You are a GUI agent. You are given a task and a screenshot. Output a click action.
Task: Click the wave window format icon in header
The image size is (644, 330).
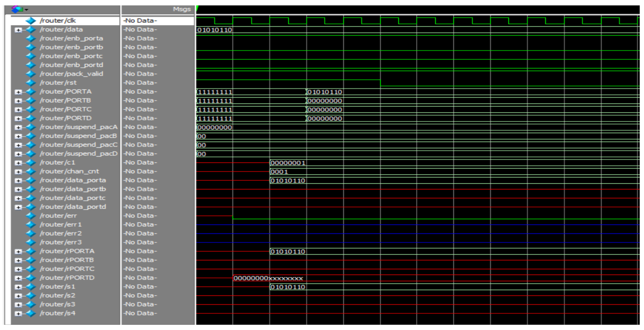click(x=17, y=9)
